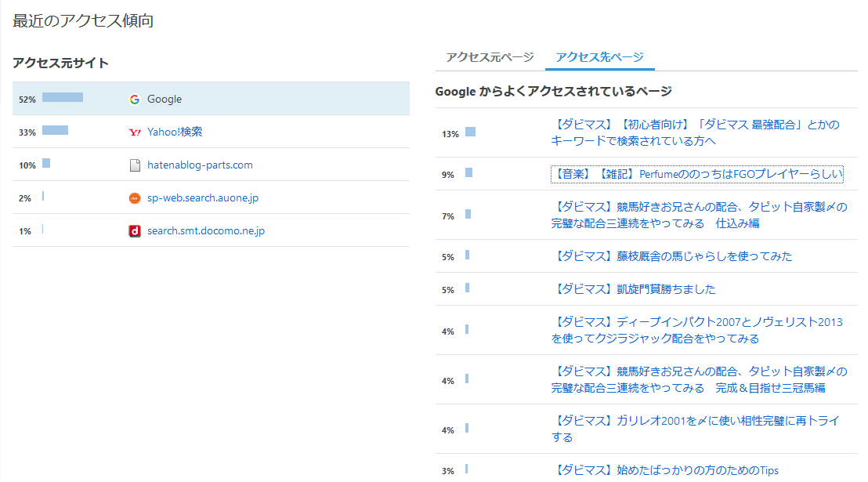Open the Perfumeののっち FGO article
This screenshot has width=868, height=482.
pyautogui.click(x=697, y=174)
